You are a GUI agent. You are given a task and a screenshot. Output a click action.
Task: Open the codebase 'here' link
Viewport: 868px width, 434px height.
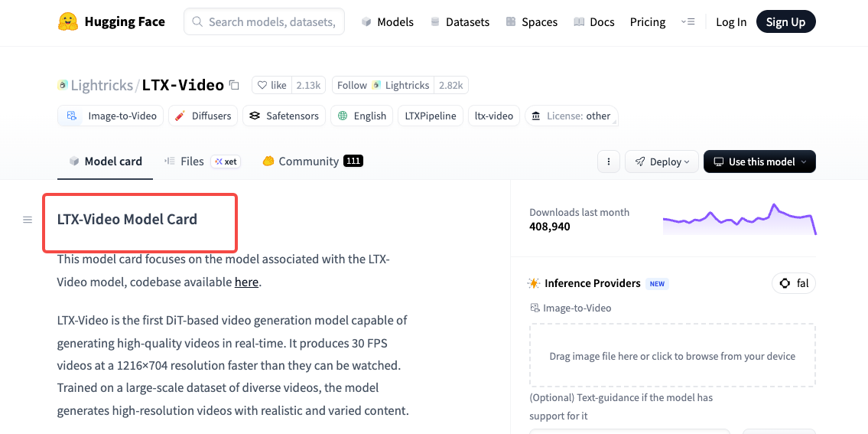(x=246, y=282)
